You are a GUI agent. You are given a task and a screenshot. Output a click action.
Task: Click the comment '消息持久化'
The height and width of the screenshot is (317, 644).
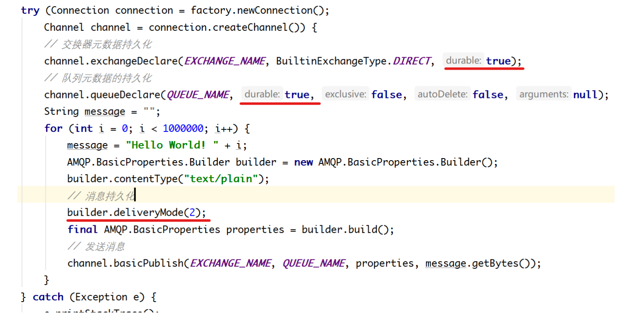(x=101, y=195)
